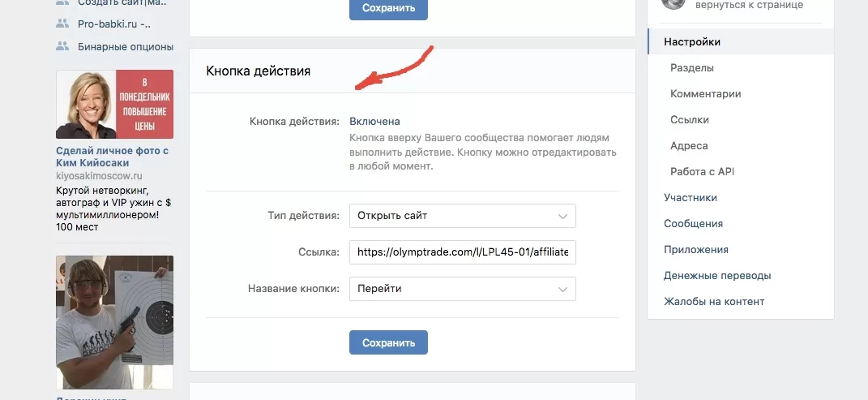Click the group icon beside Бинарные опционы
The width and height of the screenshot is (868, 400).
62,46
